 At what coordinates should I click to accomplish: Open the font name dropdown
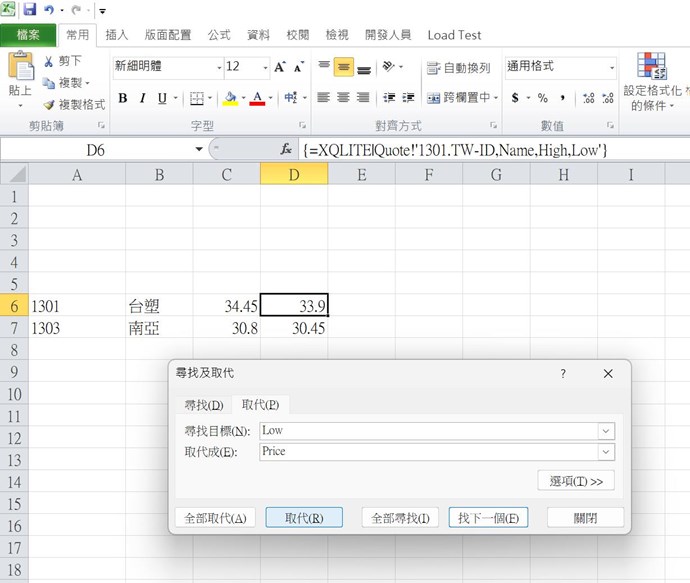(x=219, y=67)
